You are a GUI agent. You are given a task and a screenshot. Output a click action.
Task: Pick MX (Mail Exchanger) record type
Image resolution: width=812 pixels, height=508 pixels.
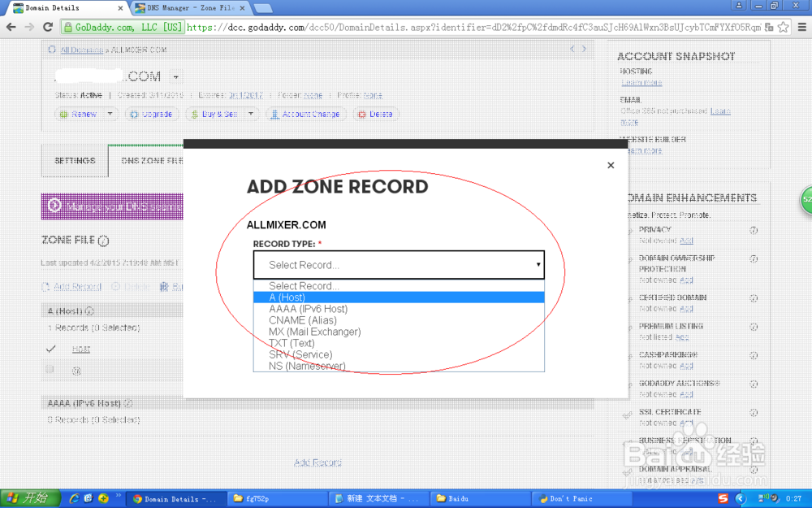[399, 332]
